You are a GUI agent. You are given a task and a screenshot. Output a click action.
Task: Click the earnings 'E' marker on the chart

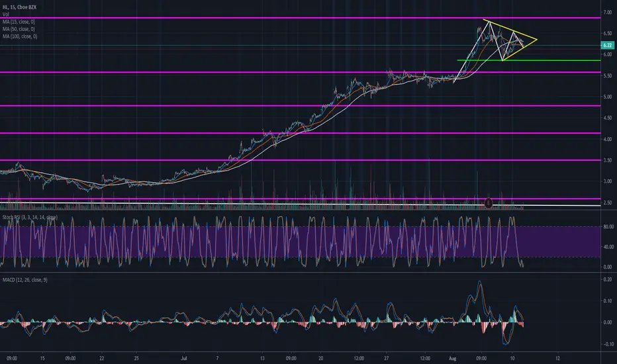489,203
